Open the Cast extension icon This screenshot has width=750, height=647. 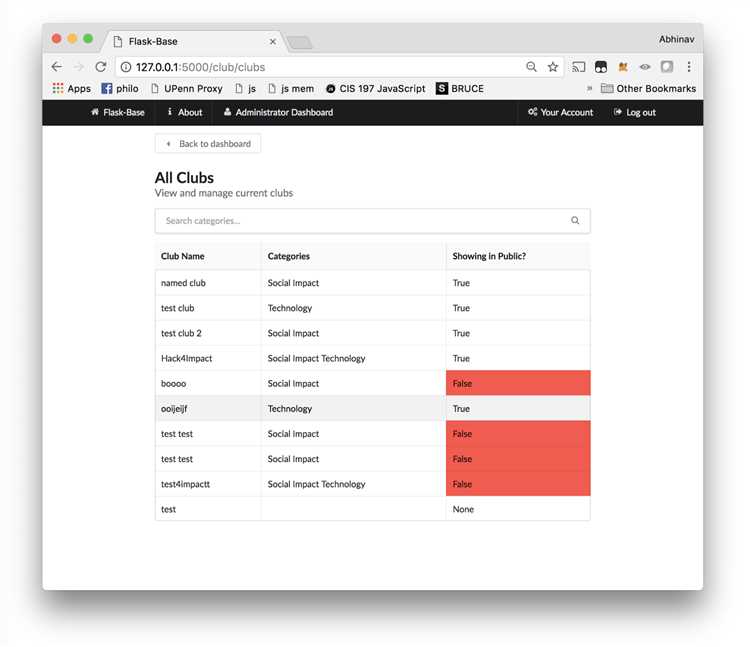click(578, 67)
